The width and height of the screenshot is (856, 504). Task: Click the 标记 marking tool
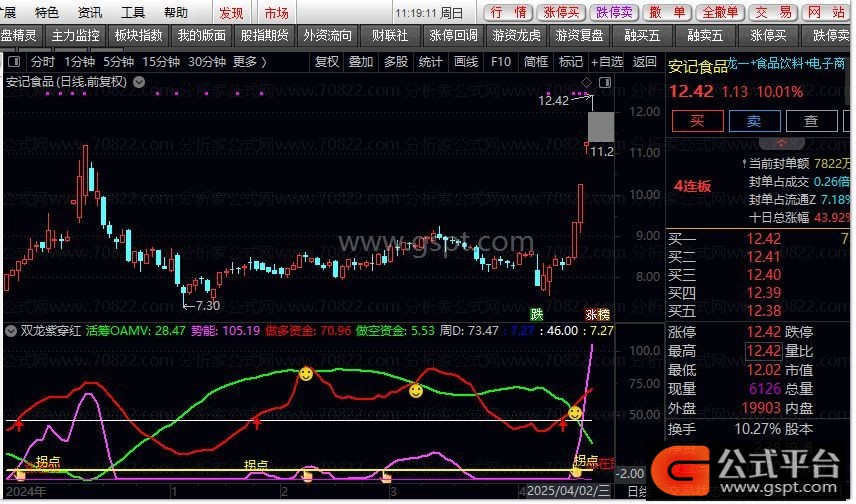(571, 62)
